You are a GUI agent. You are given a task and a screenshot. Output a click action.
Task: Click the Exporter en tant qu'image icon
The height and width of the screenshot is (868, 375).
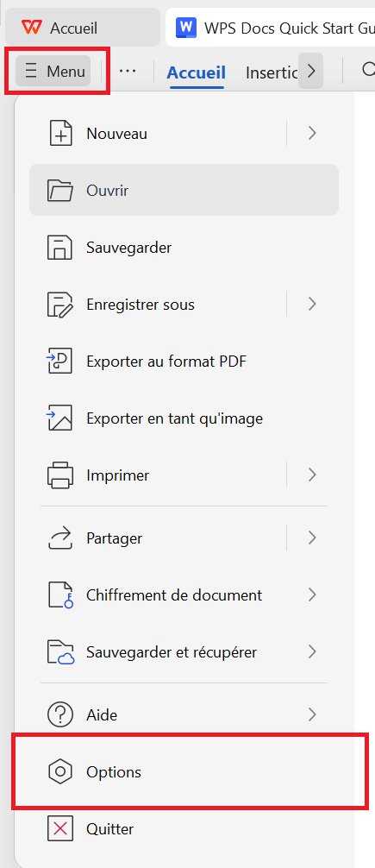coord(60,418)
